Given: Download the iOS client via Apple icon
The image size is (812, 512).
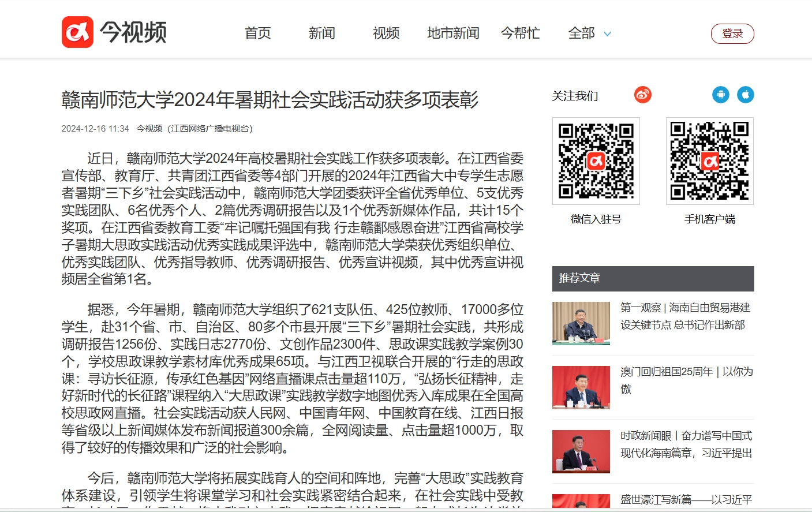Looking at the screenshot, I should pos(745,95).
